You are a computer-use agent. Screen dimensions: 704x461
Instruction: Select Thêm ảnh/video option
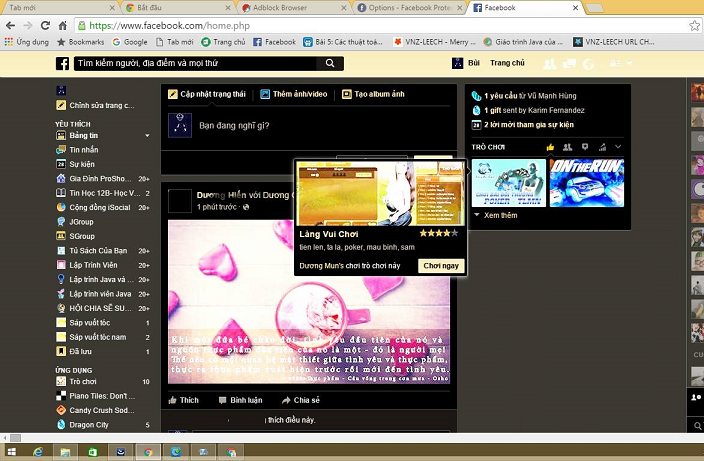pyautogui.click(x=294, y=94)
